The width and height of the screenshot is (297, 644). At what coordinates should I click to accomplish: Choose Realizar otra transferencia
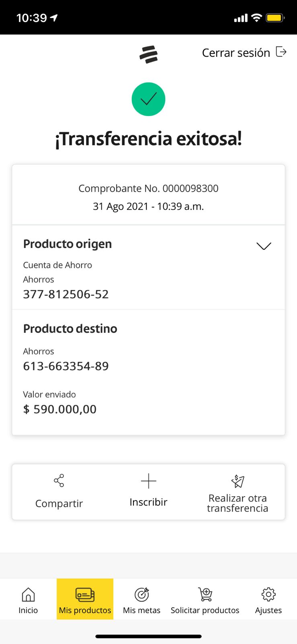[x=238, y=503]
